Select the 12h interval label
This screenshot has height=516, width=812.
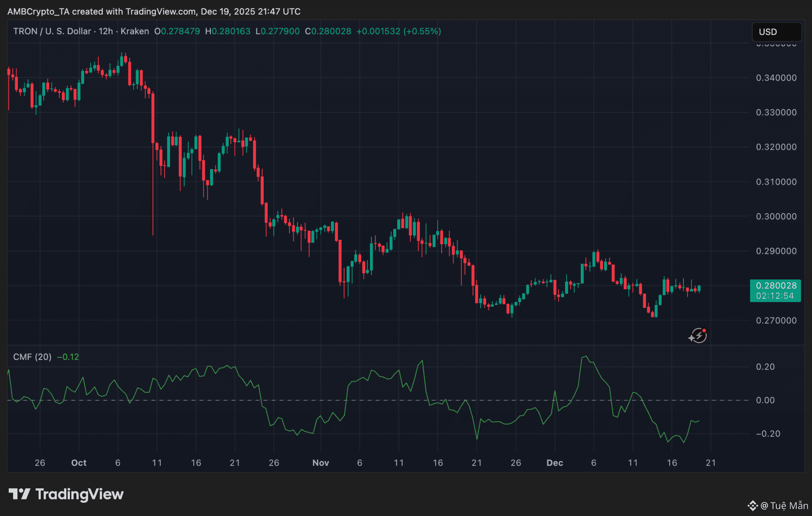(x=105, y=31)
